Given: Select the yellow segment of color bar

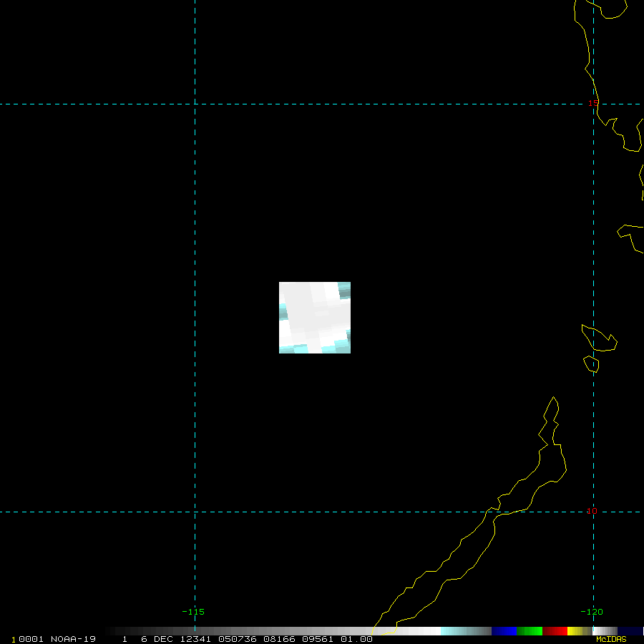Looking at the screenshot, I should [575, 631].
